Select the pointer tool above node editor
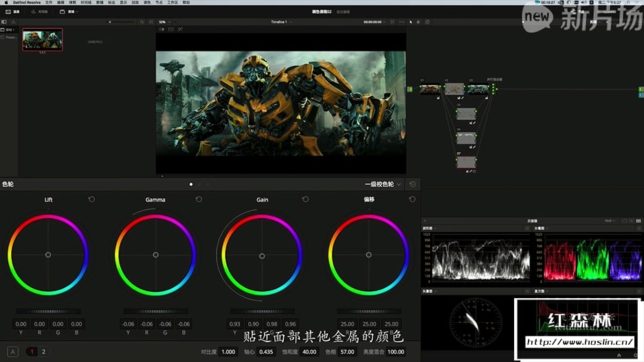Viewport: 644px width, 362px height. click(410, 22)
